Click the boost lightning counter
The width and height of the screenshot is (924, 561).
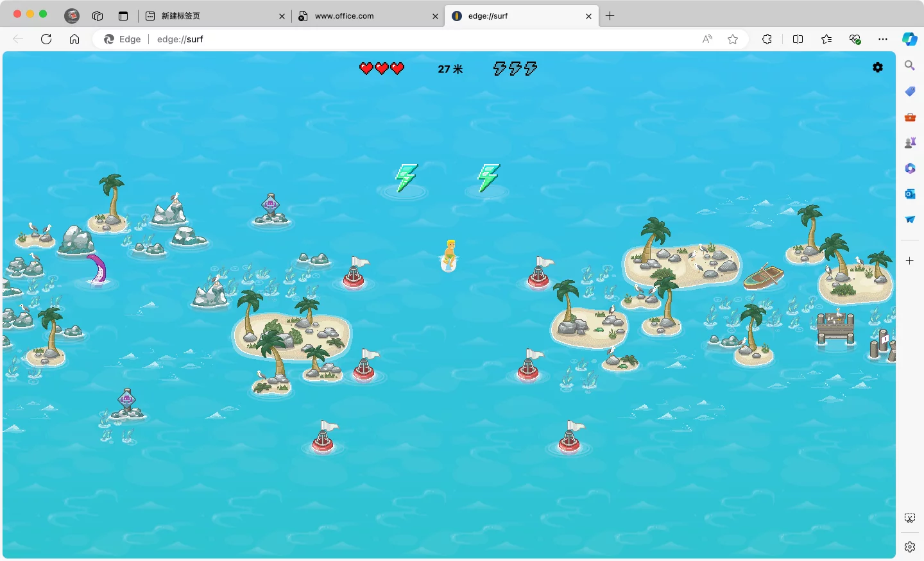pos(515,68)
